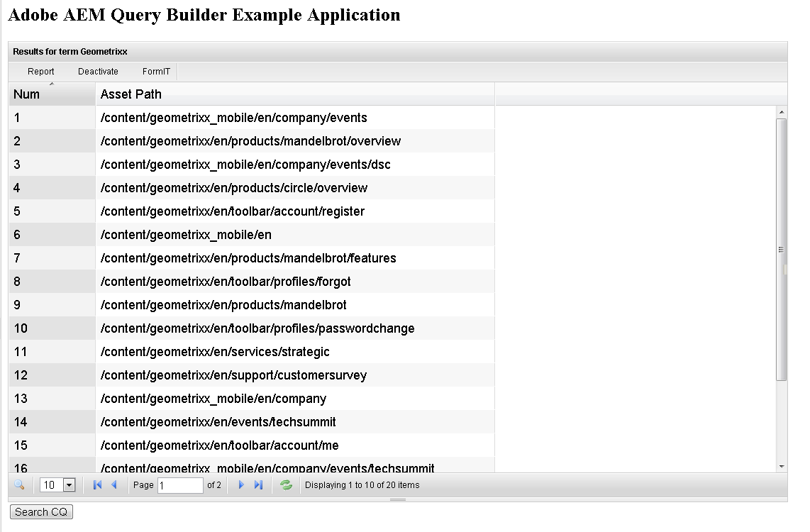Viewport: 810px width, 532px height.
Task: Select row /content/geometrixx/en/toolbar/account/me
Action: click(x=252, y=445)
